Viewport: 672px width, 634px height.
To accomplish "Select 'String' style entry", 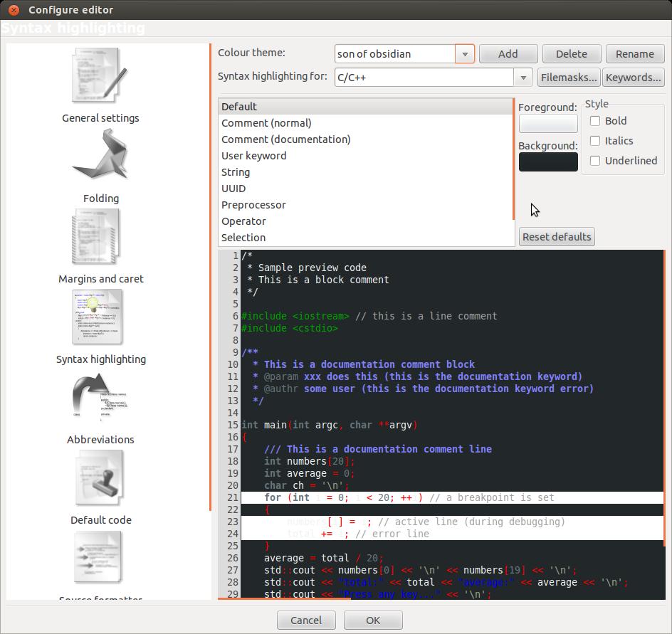I will click(x=366, y=172).
